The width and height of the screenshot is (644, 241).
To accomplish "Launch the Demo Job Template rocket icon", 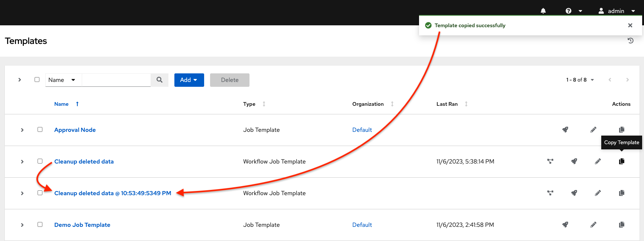I will [565, 225].
